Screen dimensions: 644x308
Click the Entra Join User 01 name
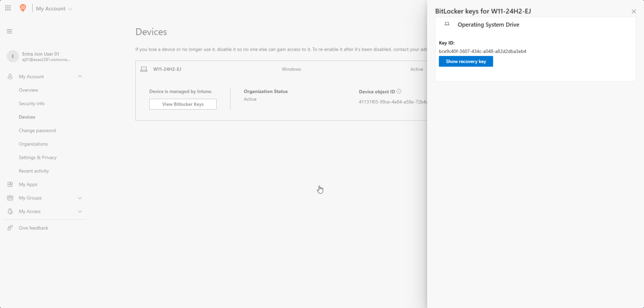(41, 54)
